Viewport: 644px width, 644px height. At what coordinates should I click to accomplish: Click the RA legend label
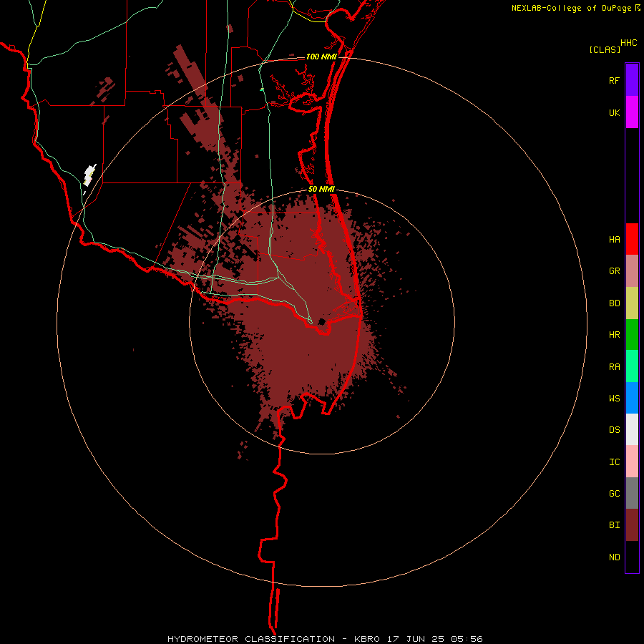pyautogui.click(x=614, y=367)
